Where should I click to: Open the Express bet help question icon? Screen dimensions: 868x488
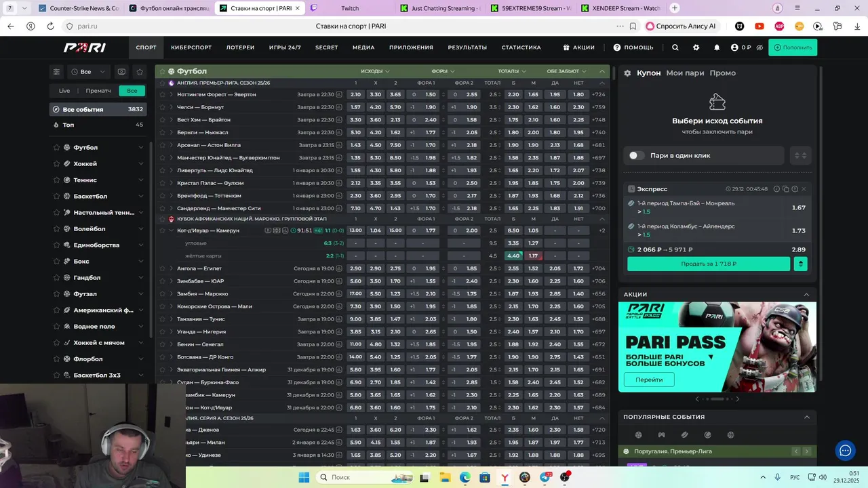point(795,189)
